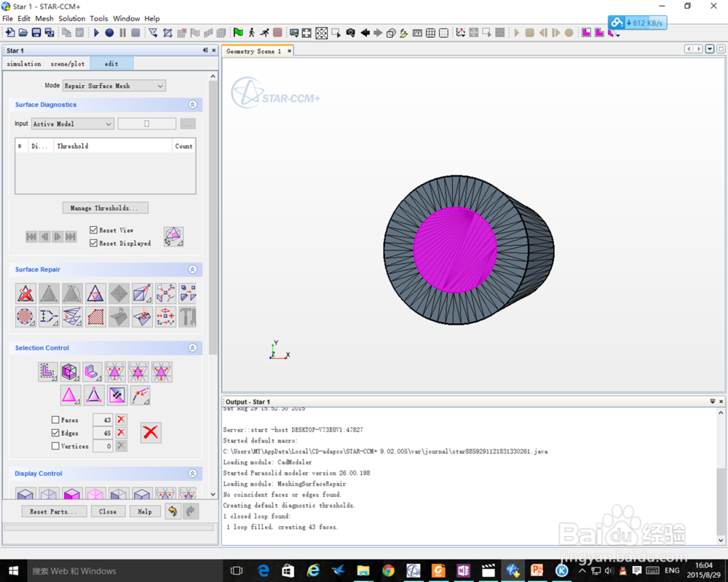Collapse the Selection Control section
The width and height of the screenshot is (728, 582).
[x=193, y=348]
